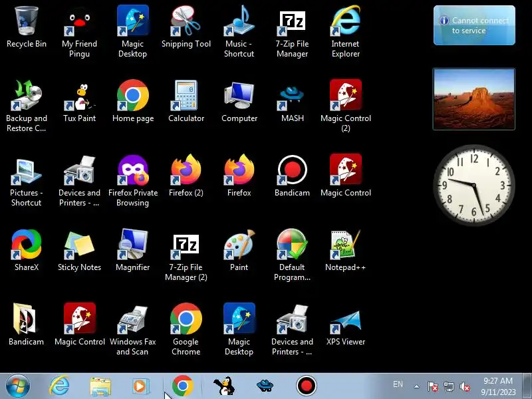Image resolution: width=532 pixels, height=399 pixels.
Task: Open the Default Programs shortcut
Action: coord(292,255)
